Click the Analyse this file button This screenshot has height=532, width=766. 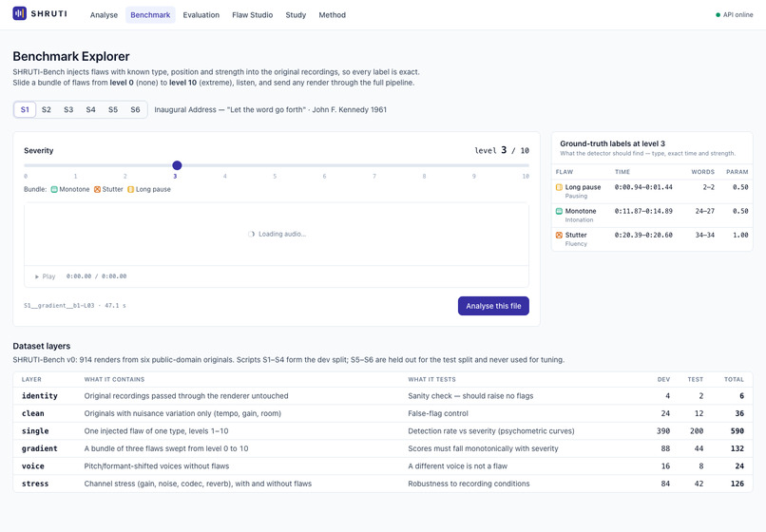point(493,306)
